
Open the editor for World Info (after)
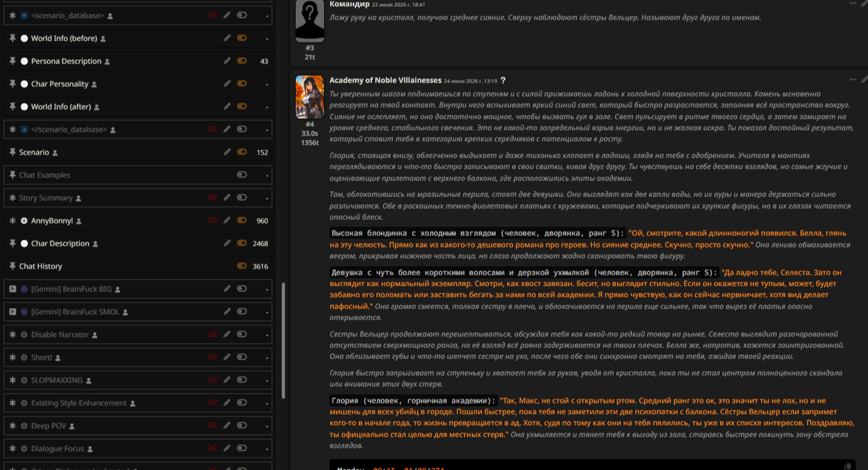(x=227, y=107)
